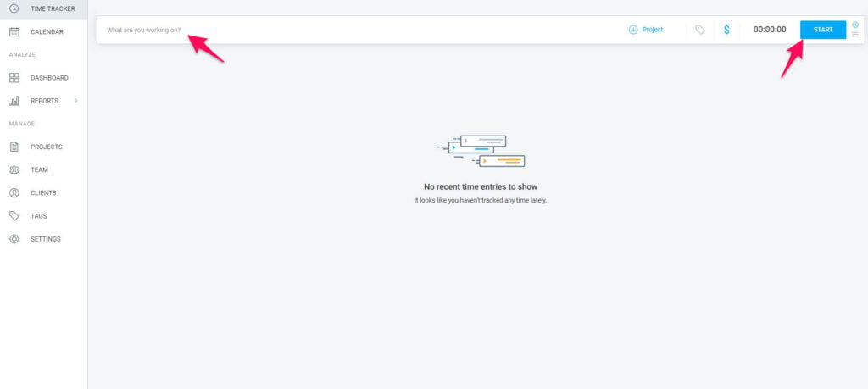868x389 pixels.
Task: Switch to manual mode list icon
Action: 855,34
